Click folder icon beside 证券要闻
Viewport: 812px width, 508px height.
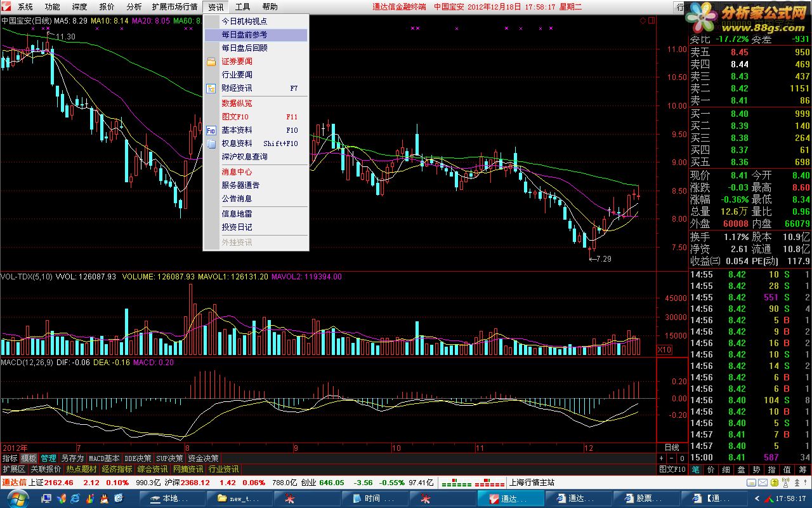[211, 62]
